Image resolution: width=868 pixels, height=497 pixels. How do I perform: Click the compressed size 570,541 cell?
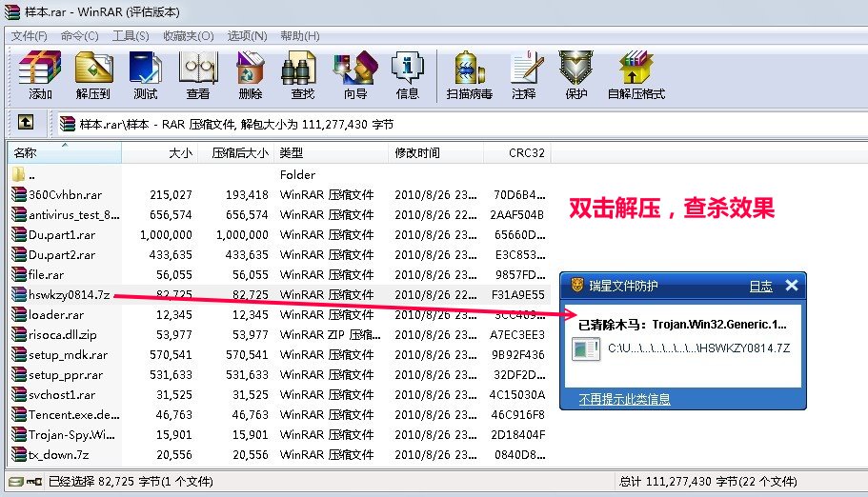click(x=247, y=355)
